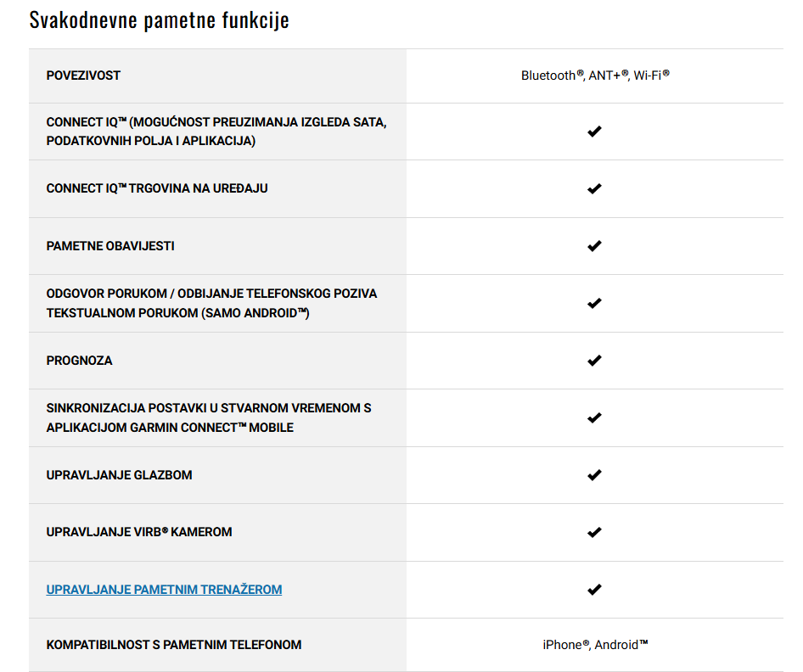This screenshot has width=803, height=672.
Task: Click the Connect IQ trgovina na uređaju label
Action: tap(157, 189)
